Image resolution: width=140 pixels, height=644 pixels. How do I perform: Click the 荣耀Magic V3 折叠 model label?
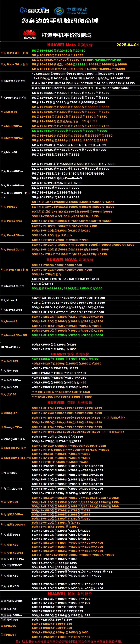click(x=14, y=448)
